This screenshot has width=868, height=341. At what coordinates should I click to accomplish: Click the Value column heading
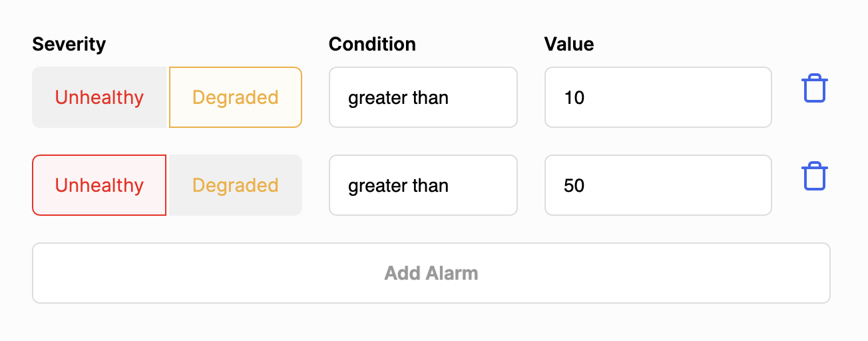click(x=569, y=44)
